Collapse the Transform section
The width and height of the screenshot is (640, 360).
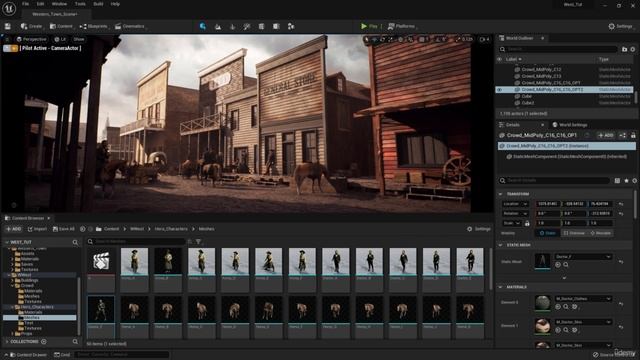[501, 194]
